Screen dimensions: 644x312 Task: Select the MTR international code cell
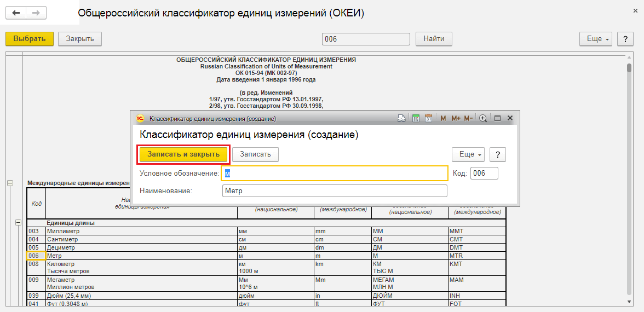pyautogui.click(x=477, y=256)
